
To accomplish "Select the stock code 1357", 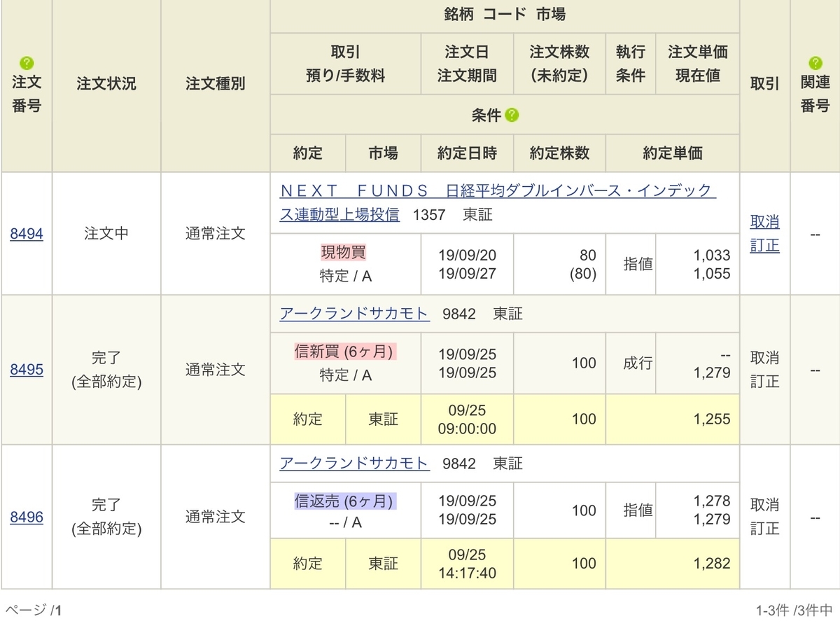I will [x=429, y=215].
